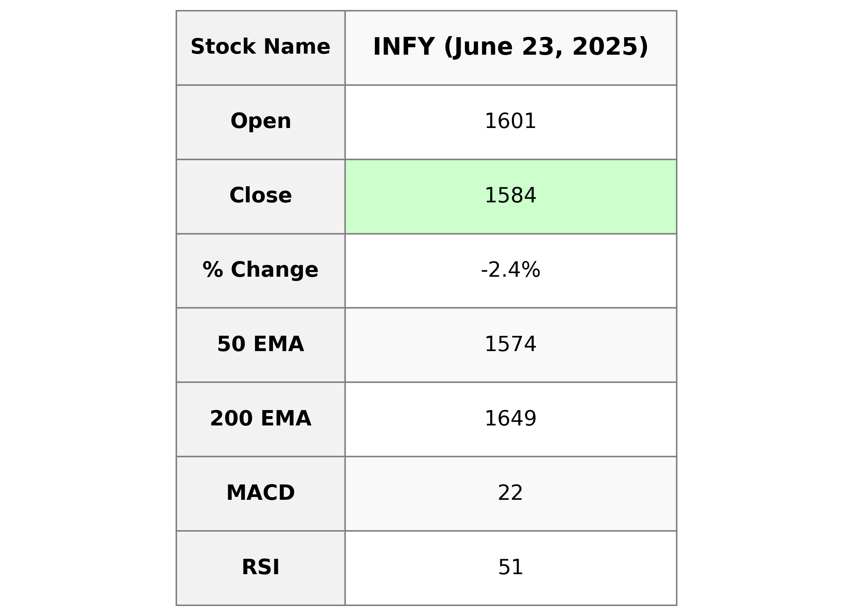Click the Stock Name header cell
This screenshot has width=853, height=616.
pos(261,48)
